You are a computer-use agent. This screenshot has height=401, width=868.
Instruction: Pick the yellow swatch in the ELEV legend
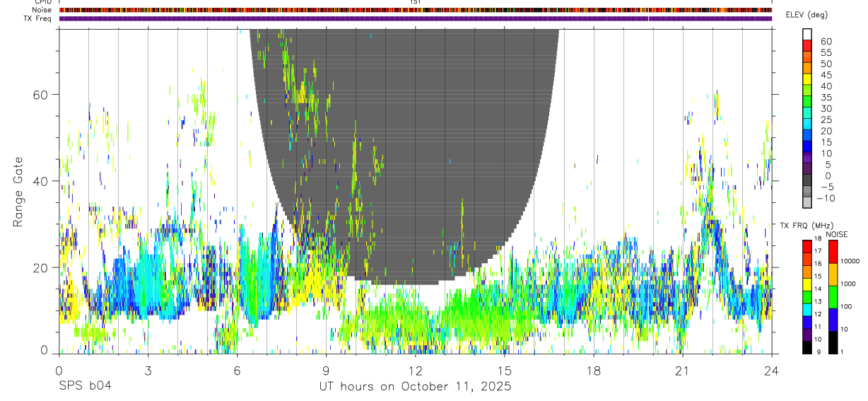[x=807, y=79]
